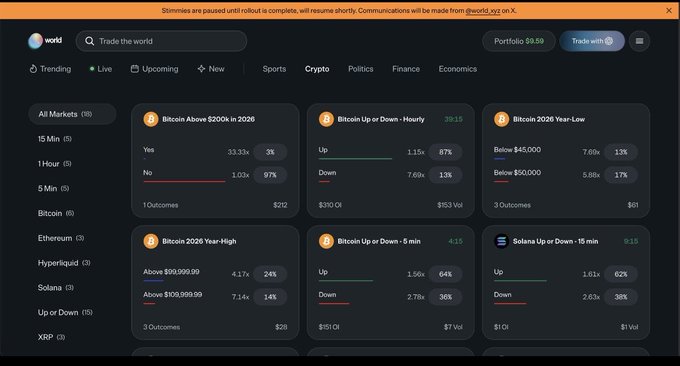Filter by Solana markets

click(x=56, y=287)
